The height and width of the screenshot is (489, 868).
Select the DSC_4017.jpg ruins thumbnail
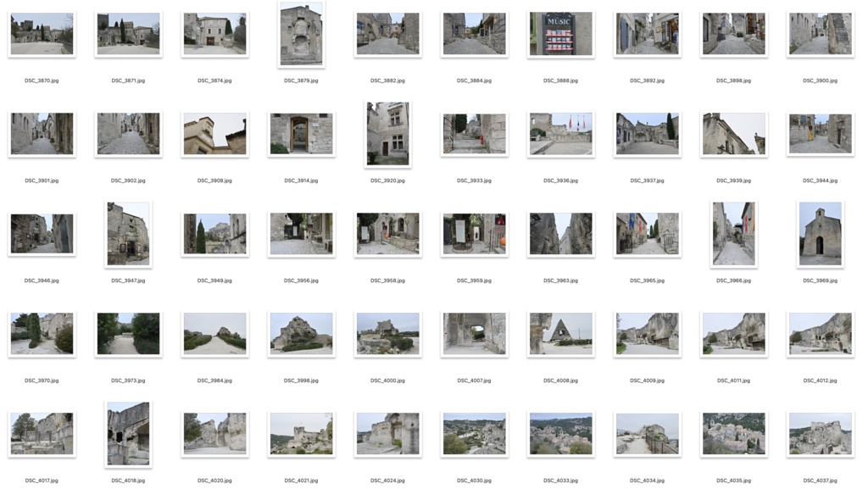[x=42, y=434]
